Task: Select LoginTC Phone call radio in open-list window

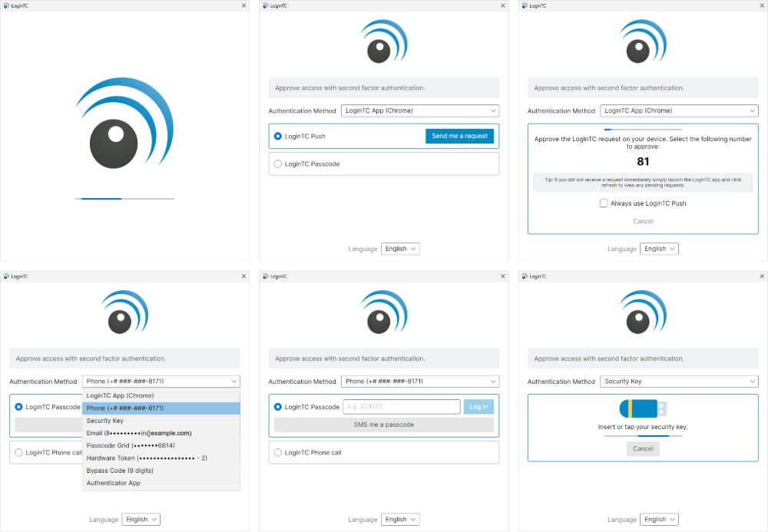Action: coord(18,452)
